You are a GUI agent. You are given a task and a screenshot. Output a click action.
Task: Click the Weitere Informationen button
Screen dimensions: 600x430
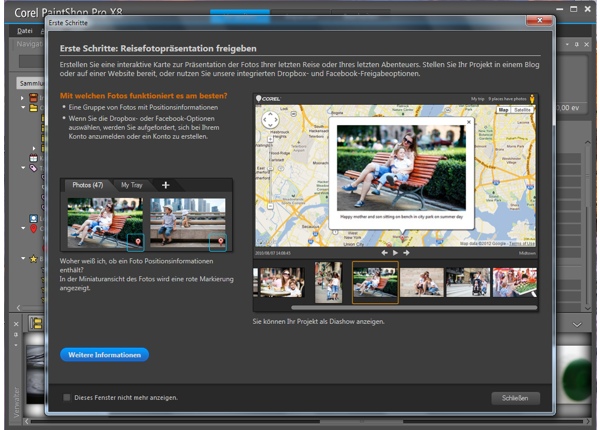(x=104, y=355)
